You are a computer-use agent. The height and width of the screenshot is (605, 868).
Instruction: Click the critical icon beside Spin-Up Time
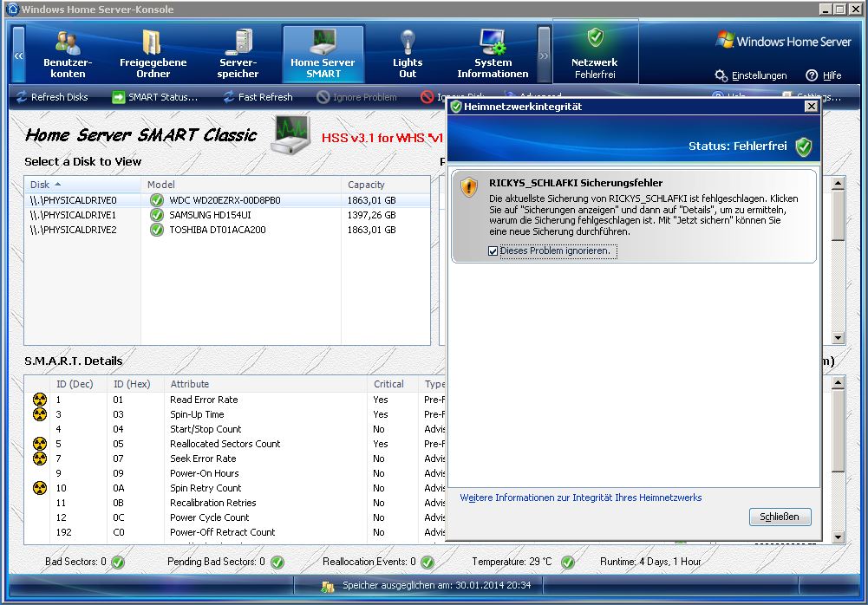pos(40,414)
